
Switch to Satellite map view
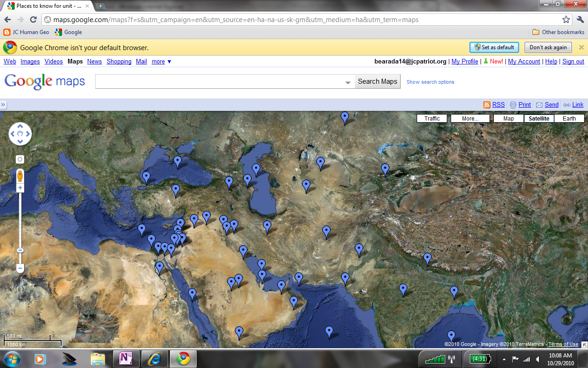tap(539, 119)
